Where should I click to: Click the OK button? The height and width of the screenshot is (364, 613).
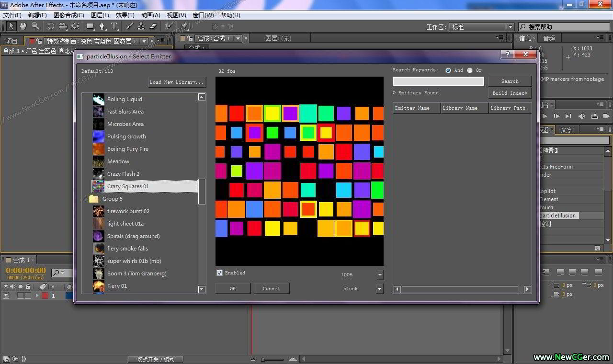pyautogui.click(x=233, y=288)
